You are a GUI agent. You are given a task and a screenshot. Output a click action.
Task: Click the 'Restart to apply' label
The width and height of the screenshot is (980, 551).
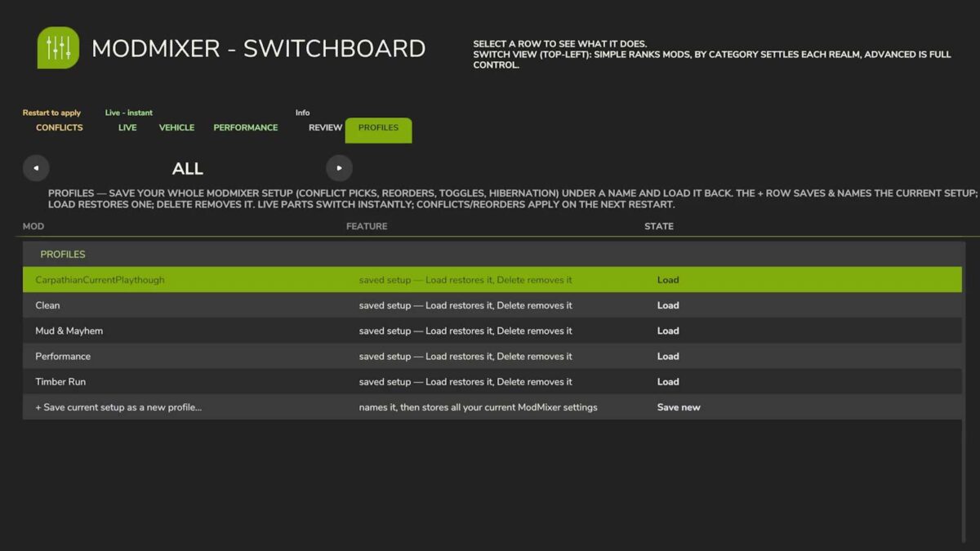pyautogui.click(x=51, y=113)
